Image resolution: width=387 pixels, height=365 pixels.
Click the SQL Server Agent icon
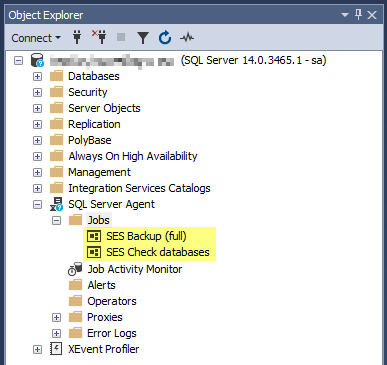56,204
